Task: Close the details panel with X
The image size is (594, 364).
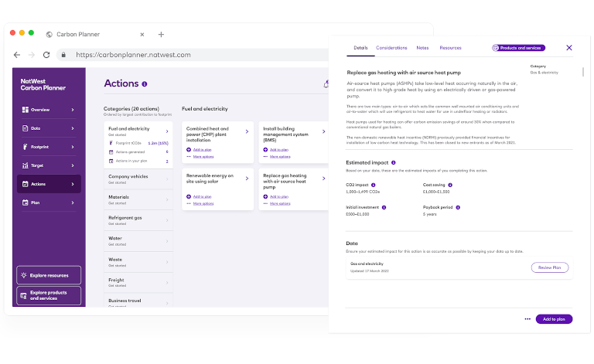Action: 569,48
